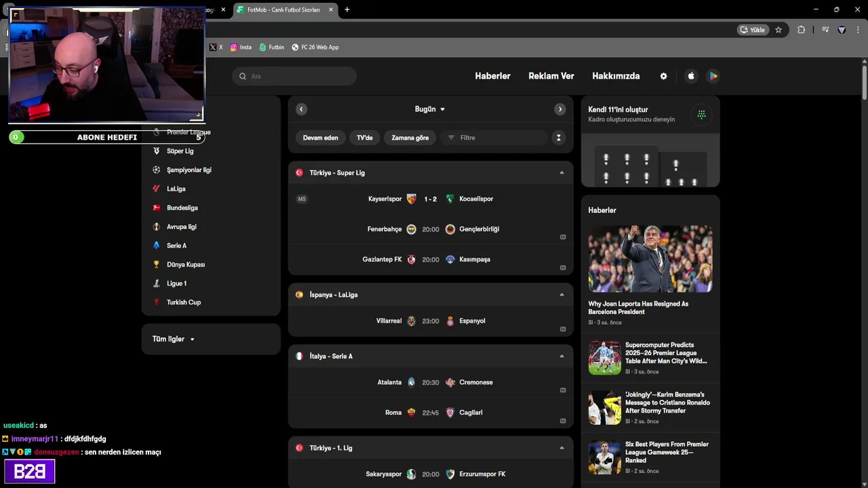The width and height of the screenshot is (868, 488).
Task: Click TV icon on Gaziantep FK match row
Action: [x=563, y=268]
